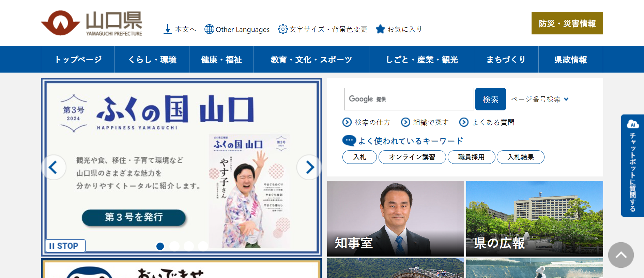Open the 検索の仕方 link
The height and width of the screenshot is (278, 644).
pos(372,122)
